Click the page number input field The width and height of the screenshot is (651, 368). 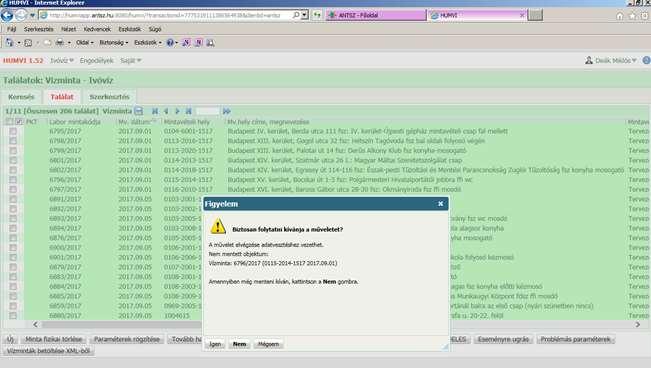[x=207, y=111]
